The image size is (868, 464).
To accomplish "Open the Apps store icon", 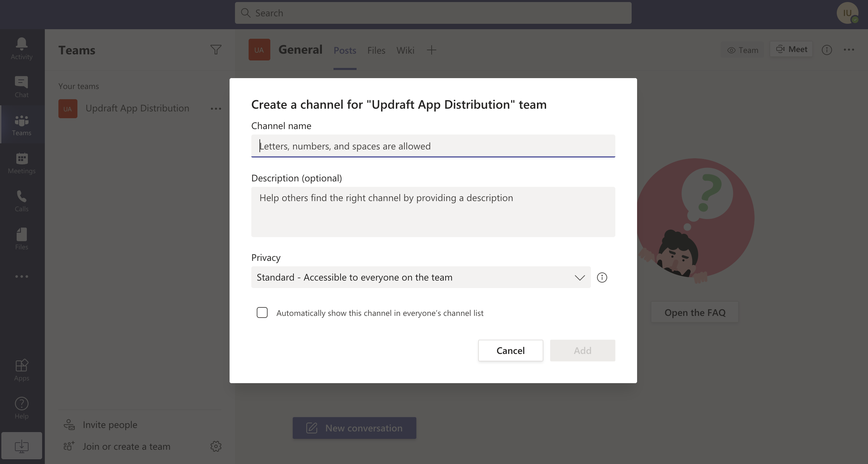I will pos(22,370).
